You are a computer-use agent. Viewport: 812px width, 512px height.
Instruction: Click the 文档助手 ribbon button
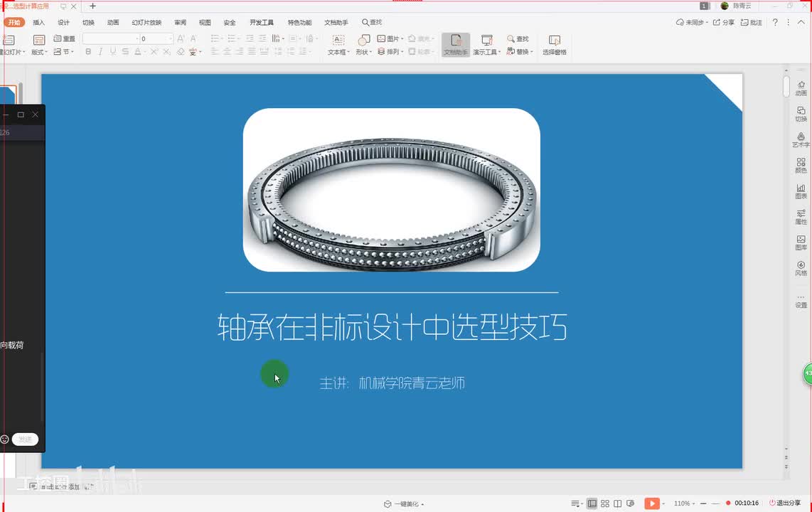pos(456,46)
